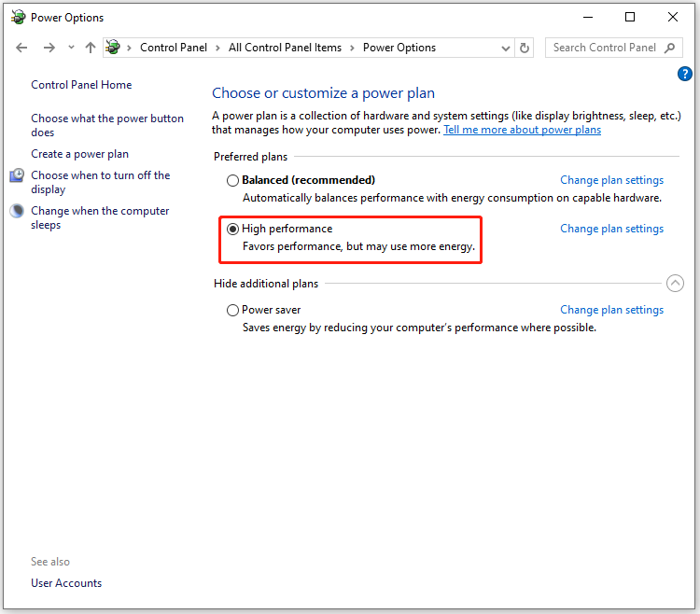The height and width of the screenshot is (614, 700).
Task: Click the Control Panel breadcrumb segment
Action: coord(175,48)
